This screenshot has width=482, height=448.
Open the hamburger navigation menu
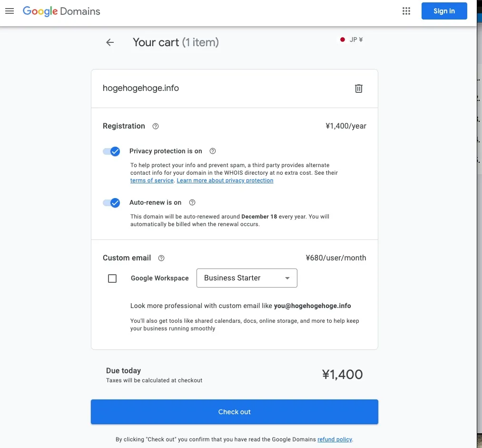tap(10, 10)
